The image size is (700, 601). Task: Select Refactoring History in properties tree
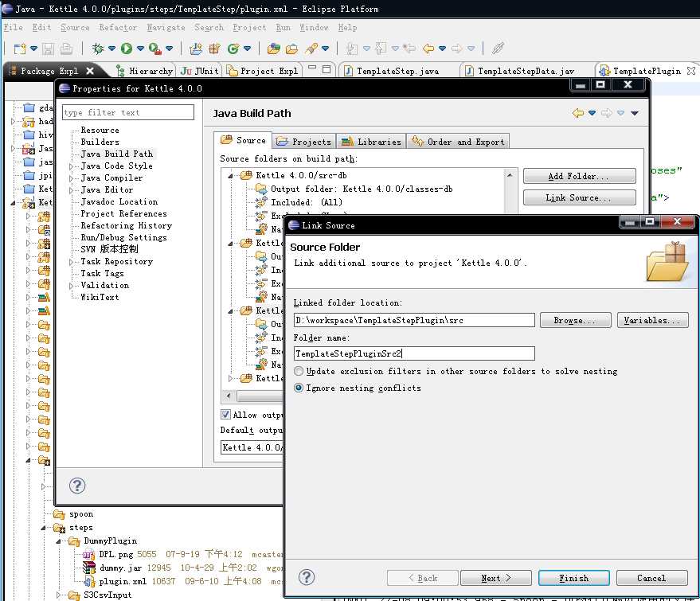(126, 226)
